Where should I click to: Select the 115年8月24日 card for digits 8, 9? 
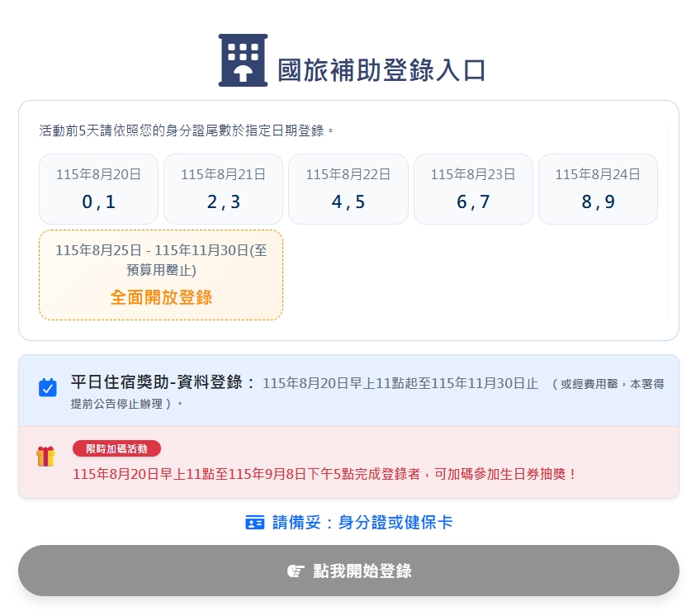click(598, 189)
